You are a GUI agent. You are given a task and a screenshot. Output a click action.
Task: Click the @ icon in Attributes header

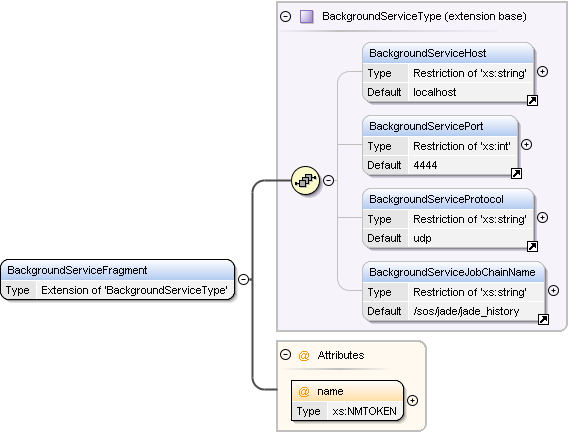(304, 355)
